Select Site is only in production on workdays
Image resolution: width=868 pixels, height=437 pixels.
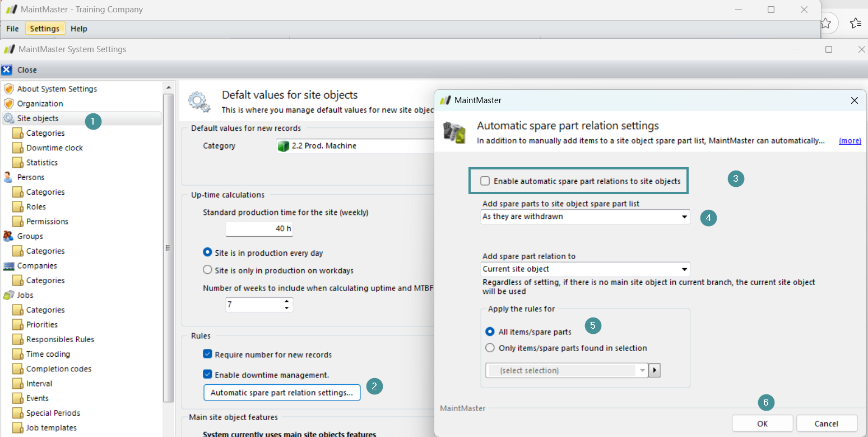pos(207,270)
